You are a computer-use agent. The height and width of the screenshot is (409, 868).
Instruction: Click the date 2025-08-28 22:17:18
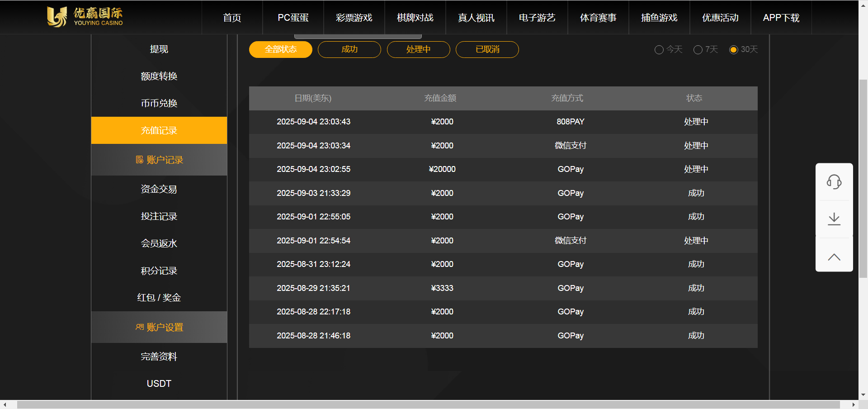coord(314,312)
